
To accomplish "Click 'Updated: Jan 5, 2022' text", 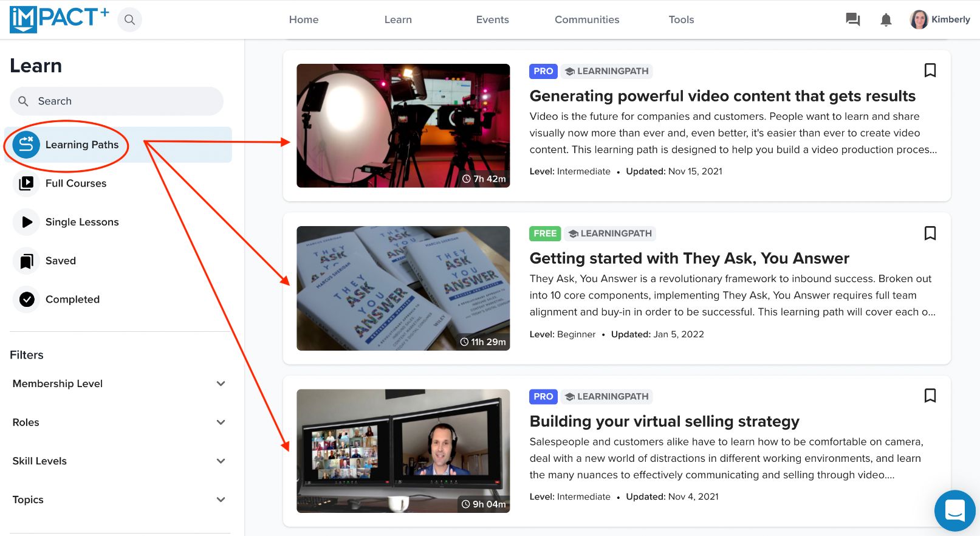I will [657, 334].
